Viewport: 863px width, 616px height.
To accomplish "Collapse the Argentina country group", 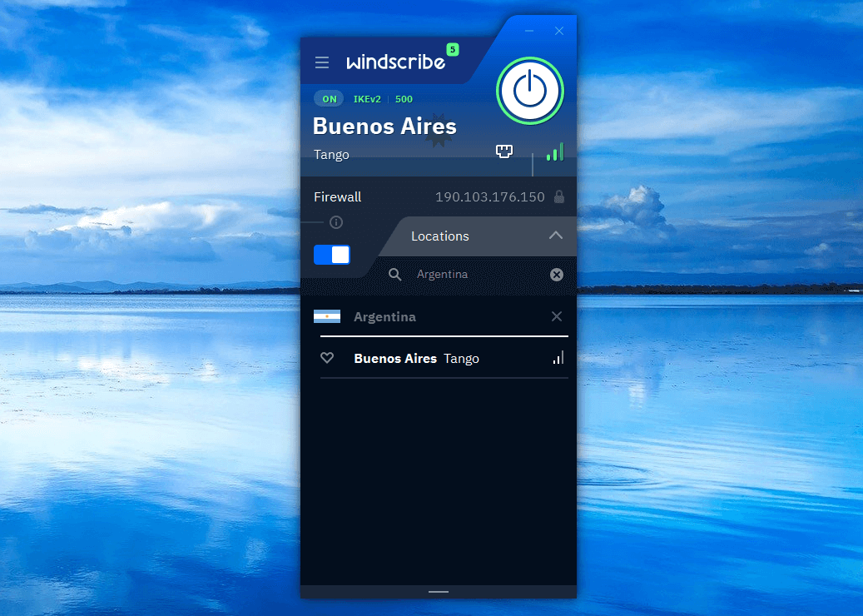I will (x=557, y=316).
